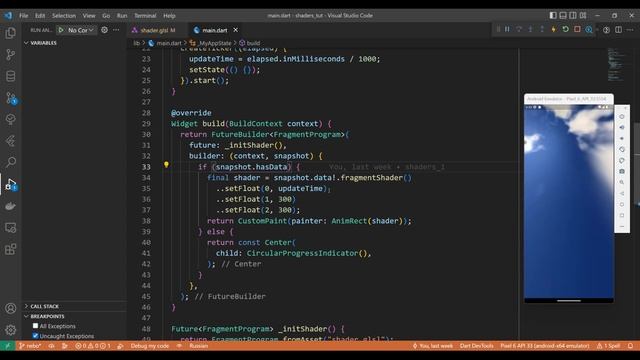Open the Terminal menu

145,16
